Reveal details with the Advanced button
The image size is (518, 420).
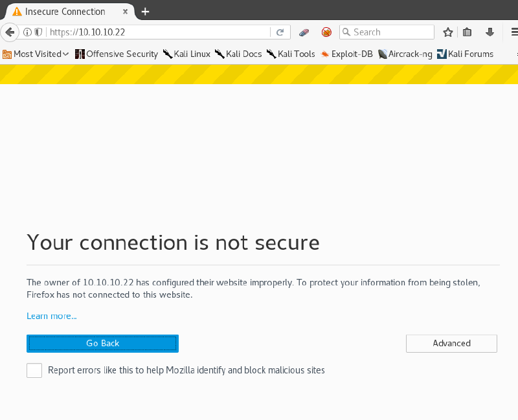coord(451,343)
